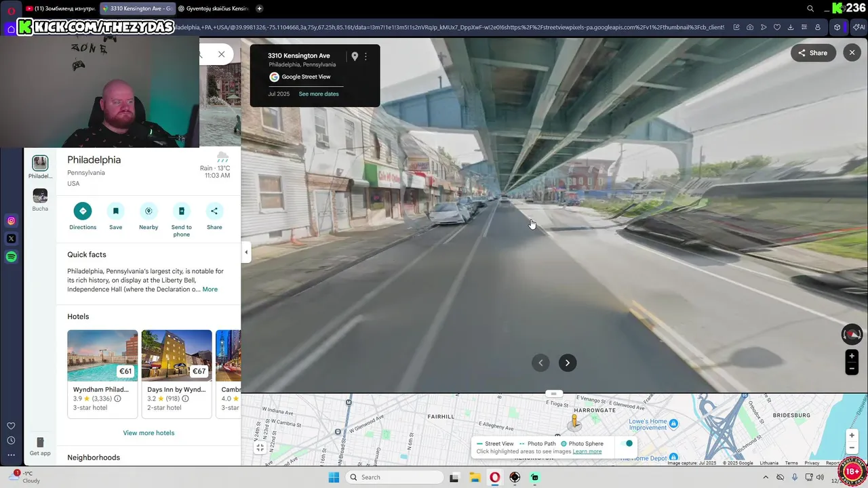Open the snapshot camera tool in toolbar
The width and height of the screenshot is (868, 488).
(x=750, y=27)
